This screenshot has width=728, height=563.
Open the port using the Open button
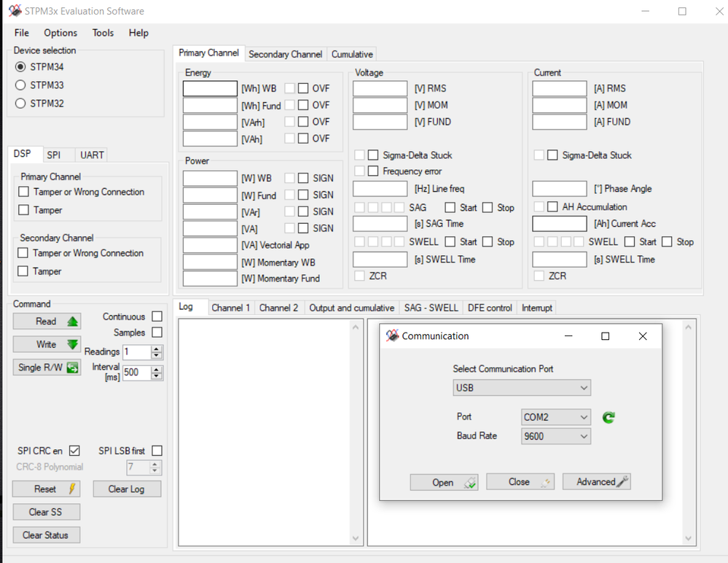[x=444, y=482]
